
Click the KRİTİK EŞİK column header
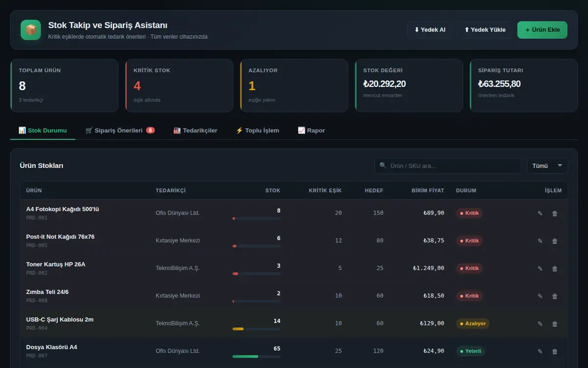[x=325, y=190]
